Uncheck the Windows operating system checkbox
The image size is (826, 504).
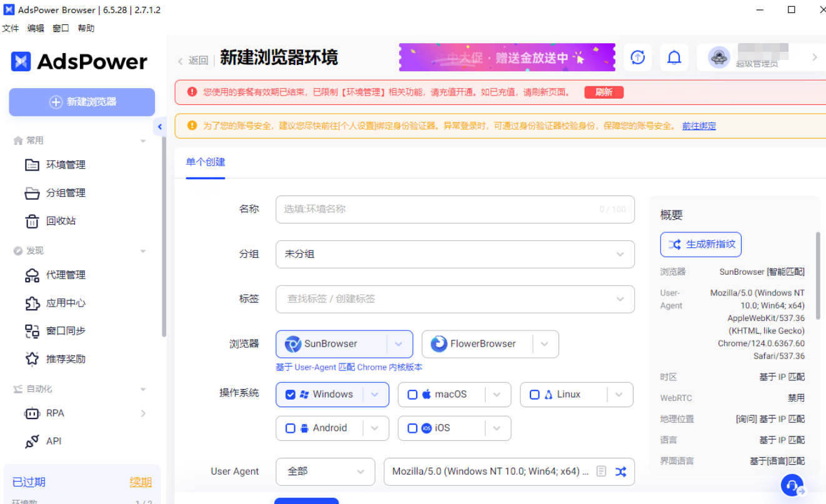(x=290, y=394)
